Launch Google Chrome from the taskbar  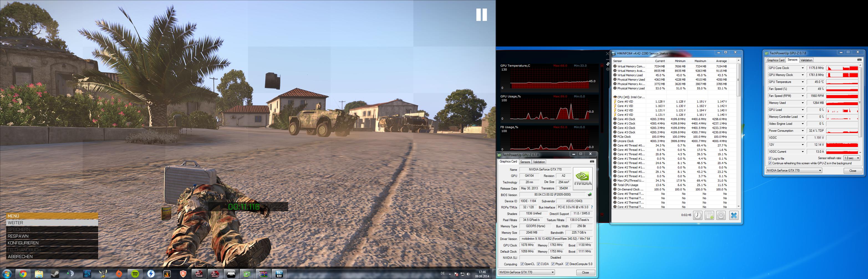23,274
